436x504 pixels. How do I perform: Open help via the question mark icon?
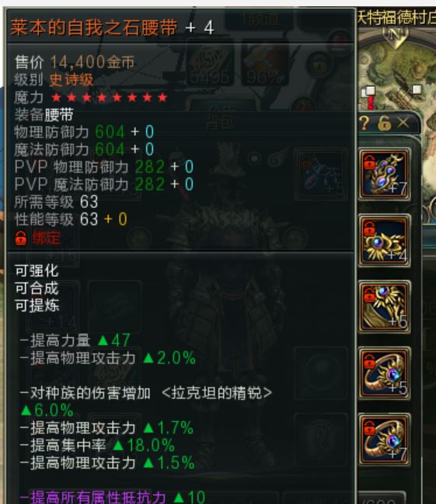(364, 123)
